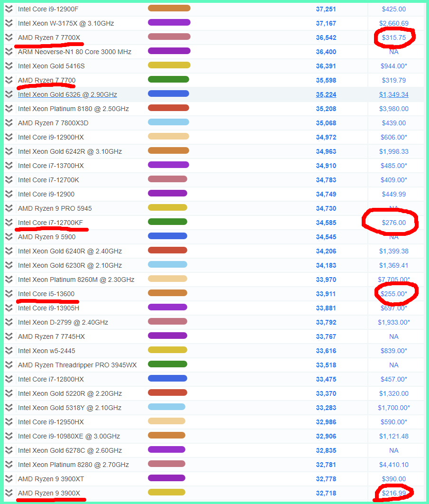Open the Intel Core i5-13600 link
The width and height of the screenshot is (429, 504).
pos(46,294)
